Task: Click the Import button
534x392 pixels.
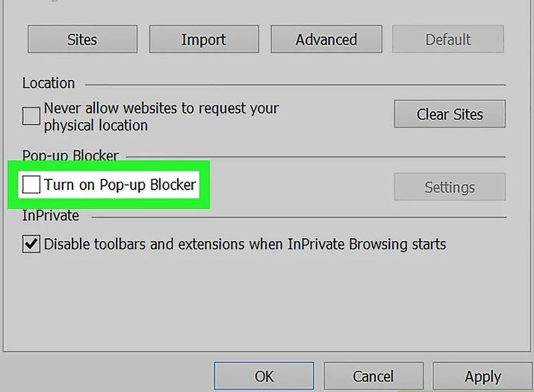Action: click(204, 40)
